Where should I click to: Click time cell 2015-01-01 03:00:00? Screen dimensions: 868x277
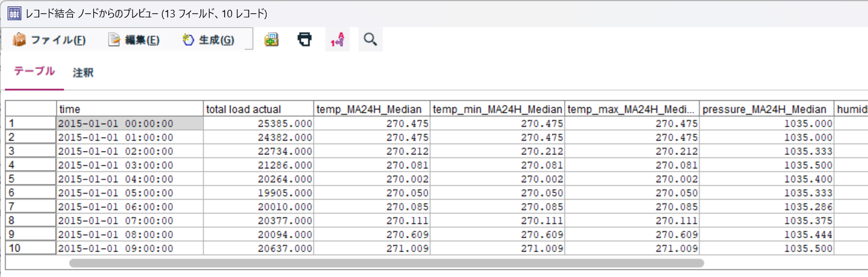pyautogui.click(x=130, y=165)
